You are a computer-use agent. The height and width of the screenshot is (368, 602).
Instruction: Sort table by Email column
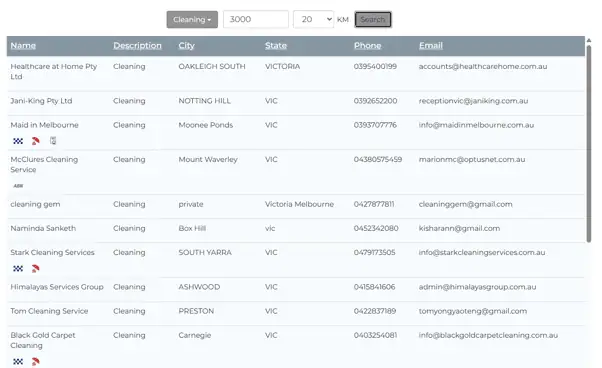(x=431, y=46)
